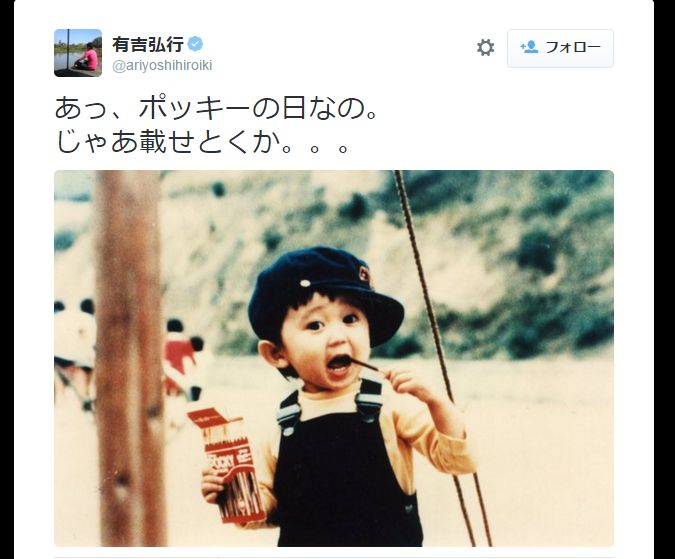
Task: Click the Pocky stick in the child's mouth
Action: coord(365,366)
